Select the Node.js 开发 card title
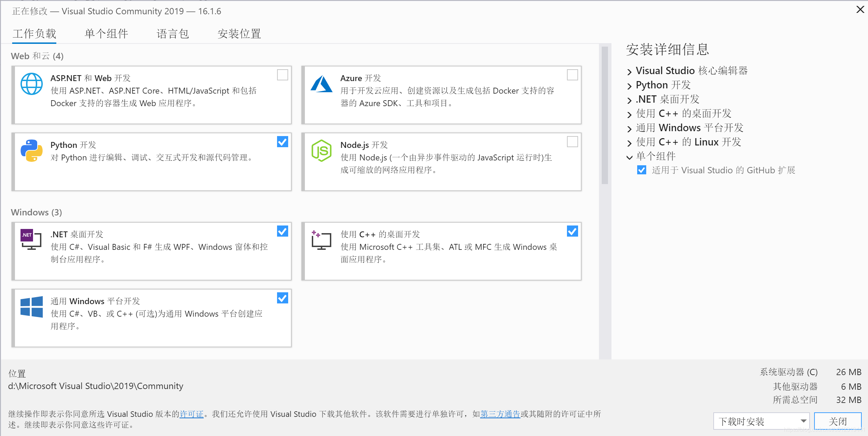868x436 pixels. click(364, 145)
